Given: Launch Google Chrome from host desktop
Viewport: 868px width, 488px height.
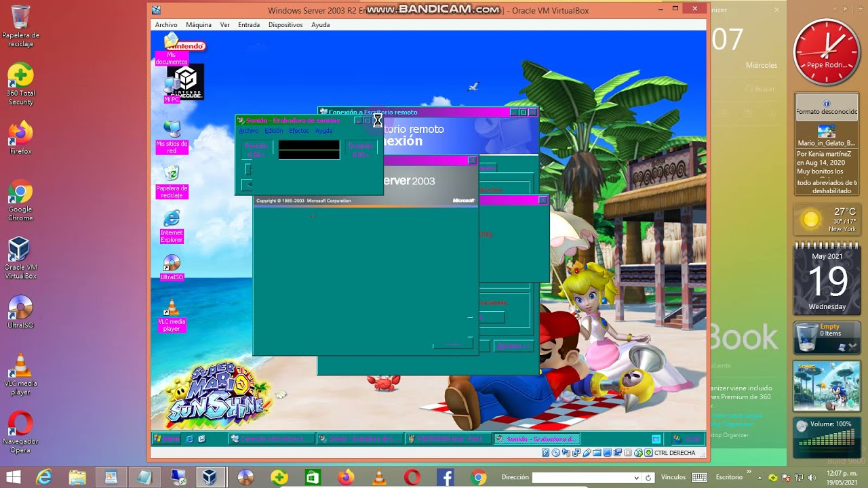Looking at the screenshot, I should (21, 200).
